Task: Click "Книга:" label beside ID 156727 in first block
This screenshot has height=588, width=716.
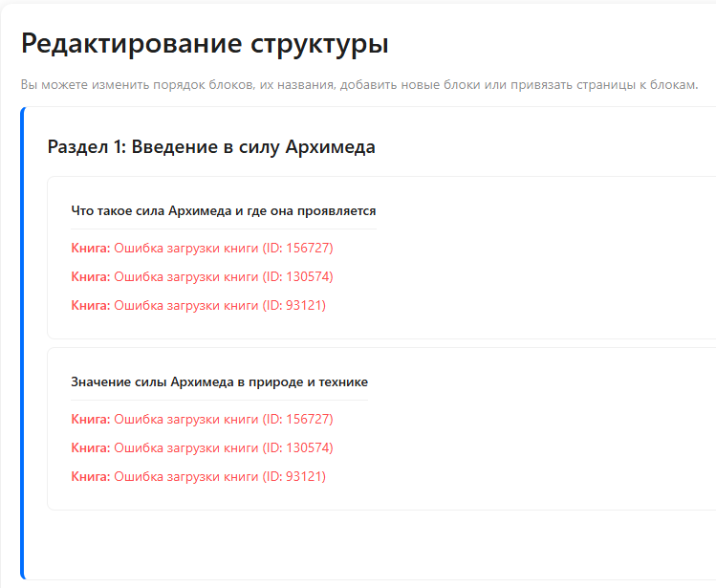Action: pyautogui.click(x=91, y=249)
